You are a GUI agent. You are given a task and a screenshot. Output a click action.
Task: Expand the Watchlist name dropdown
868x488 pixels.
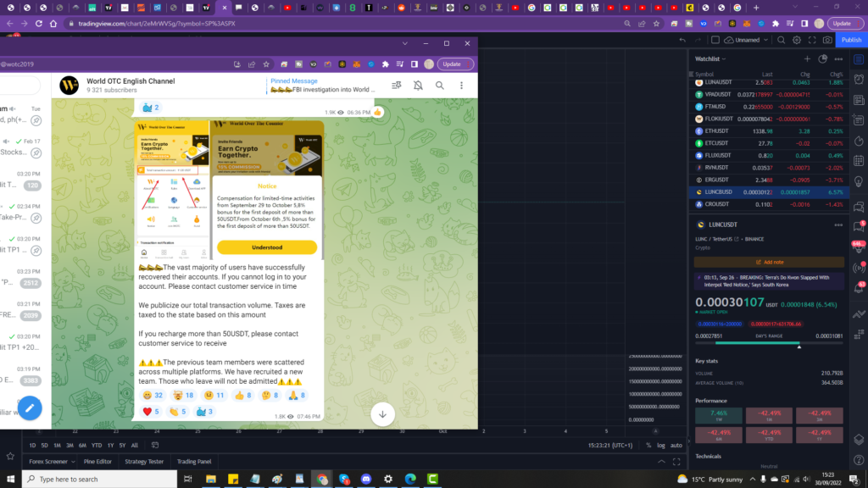pos(711,58)
